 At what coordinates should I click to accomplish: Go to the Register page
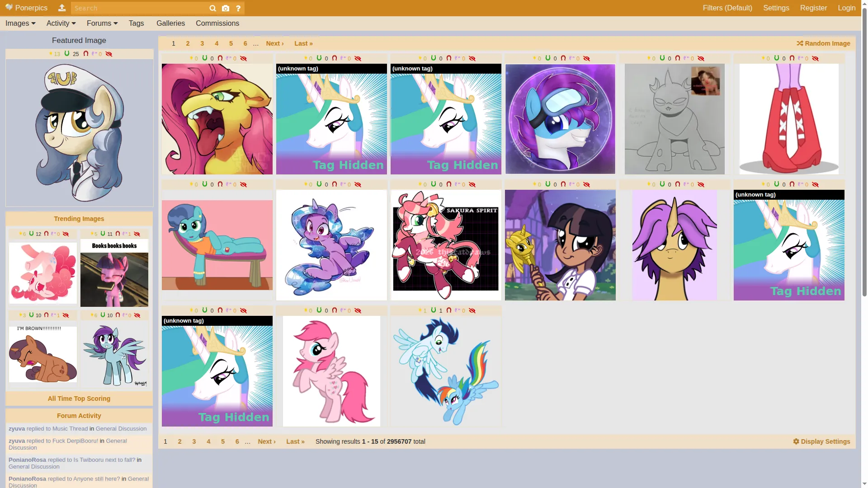pyautogui.click(x=813, y=8)
